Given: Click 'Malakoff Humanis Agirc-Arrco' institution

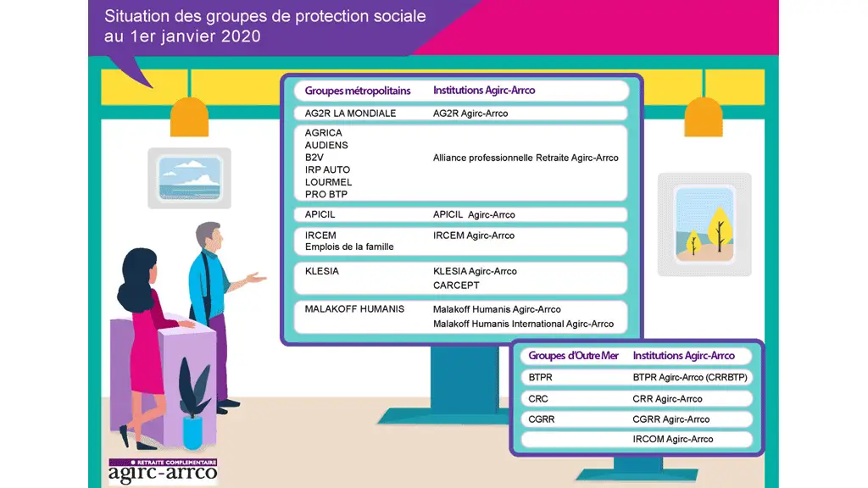Looking at the screenshot, I should click(x=497, y=309).
